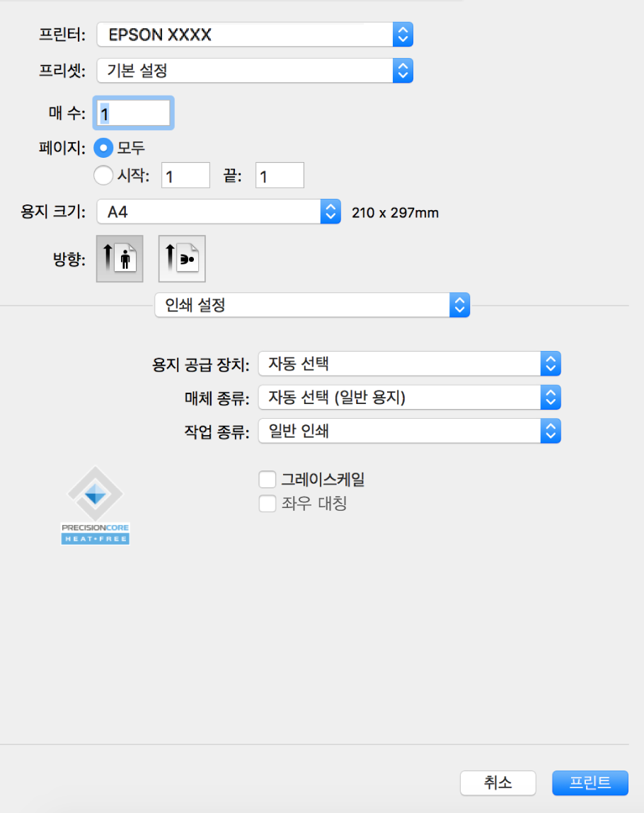Click the PrecisionCore Heat-Free logo
The height and width of the screenshot is (813, 644).
coord(95,504)
